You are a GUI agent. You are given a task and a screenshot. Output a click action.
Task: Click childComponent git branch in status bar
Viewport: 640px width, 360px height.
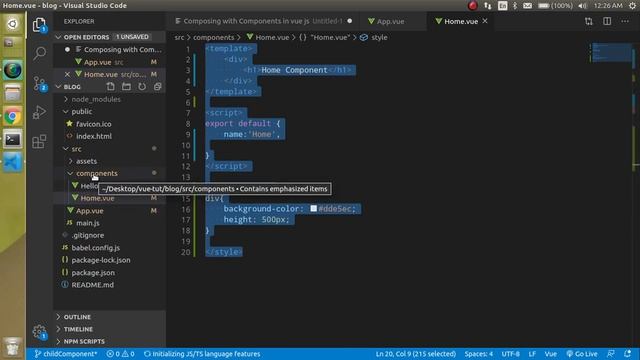[66, 354]
